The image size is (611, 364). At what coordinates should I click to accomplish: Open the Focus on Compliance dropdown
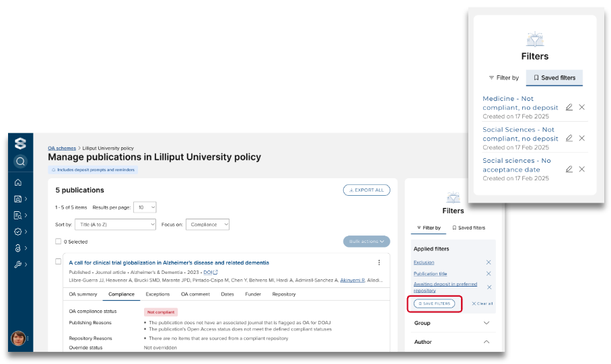207,224
